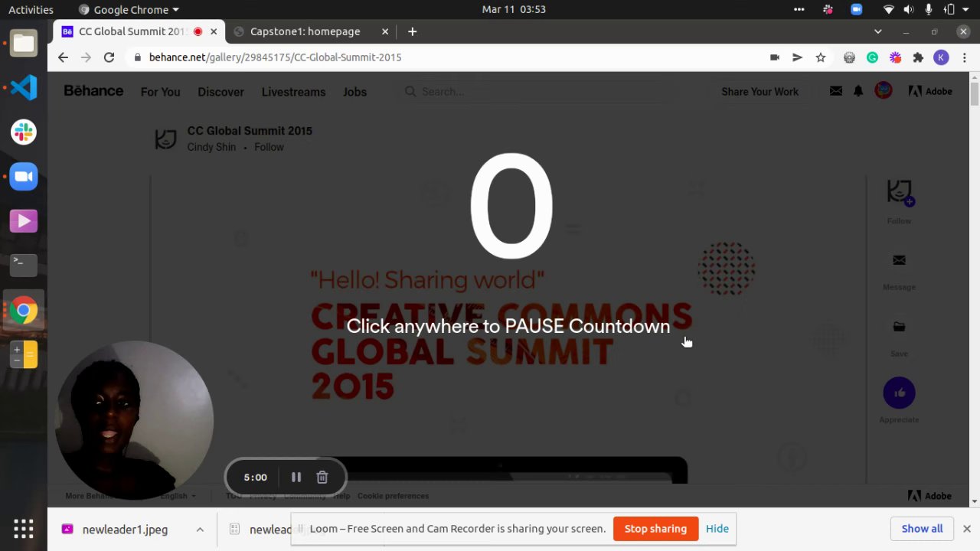Open the Show Applications grid
The height and width of the screenshot is (551, 980).
pos(24,529)
